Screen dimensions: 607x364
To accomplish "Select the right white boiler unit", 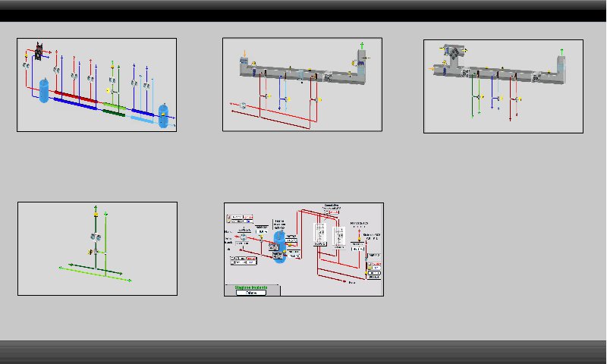I will tap(338, 236).
